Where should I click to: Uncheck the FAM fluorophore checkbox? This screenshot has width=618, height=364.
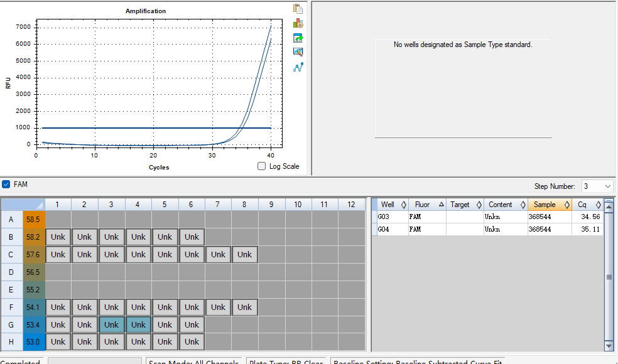click(x=6, y=185)
